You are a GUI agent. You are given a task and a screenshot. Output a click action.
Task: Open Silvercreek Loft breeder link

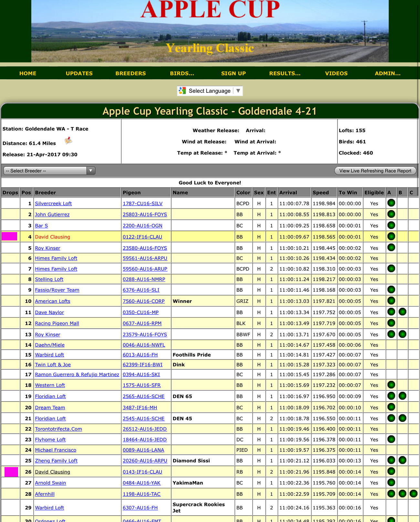pos(53,203)
